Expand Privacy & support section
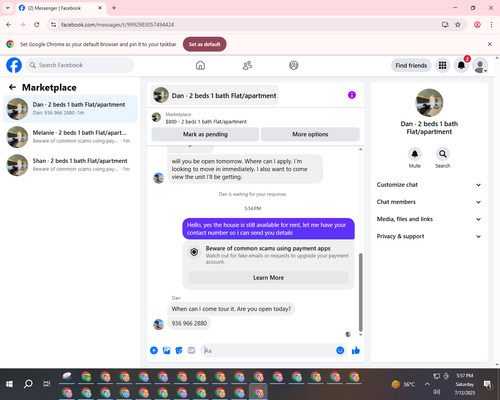This screenshot has width=500, height=400. click(429, 236)
